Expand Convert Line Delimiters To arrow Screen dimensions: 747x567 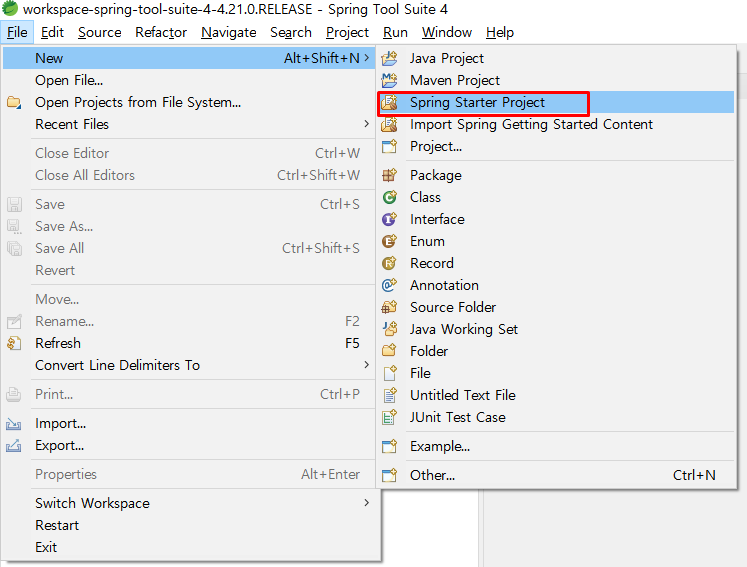[366, 364]
